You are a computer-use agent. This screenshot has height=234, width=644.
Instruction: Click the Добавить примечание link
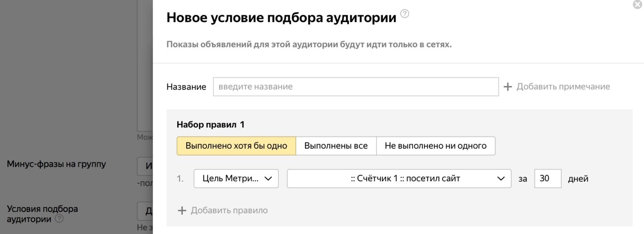563,87
